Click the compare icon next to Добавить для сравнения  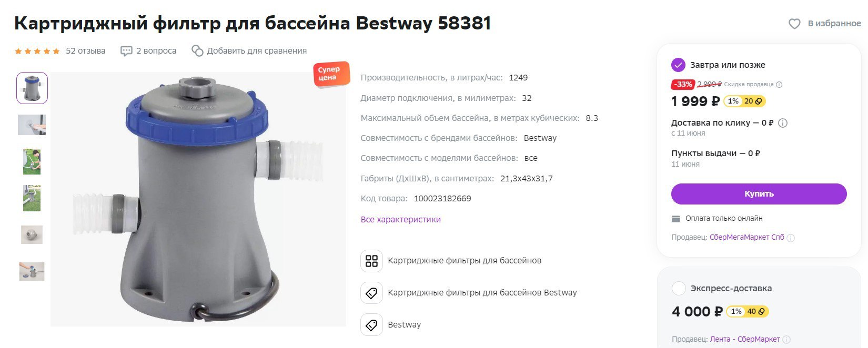point(197,50)
